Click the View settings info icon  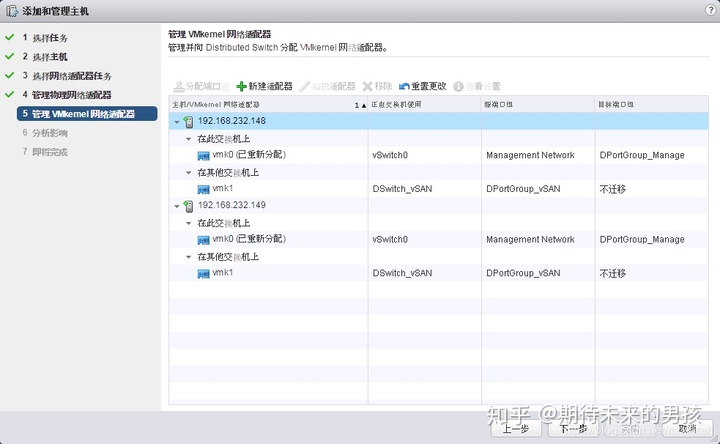(458, 86)
